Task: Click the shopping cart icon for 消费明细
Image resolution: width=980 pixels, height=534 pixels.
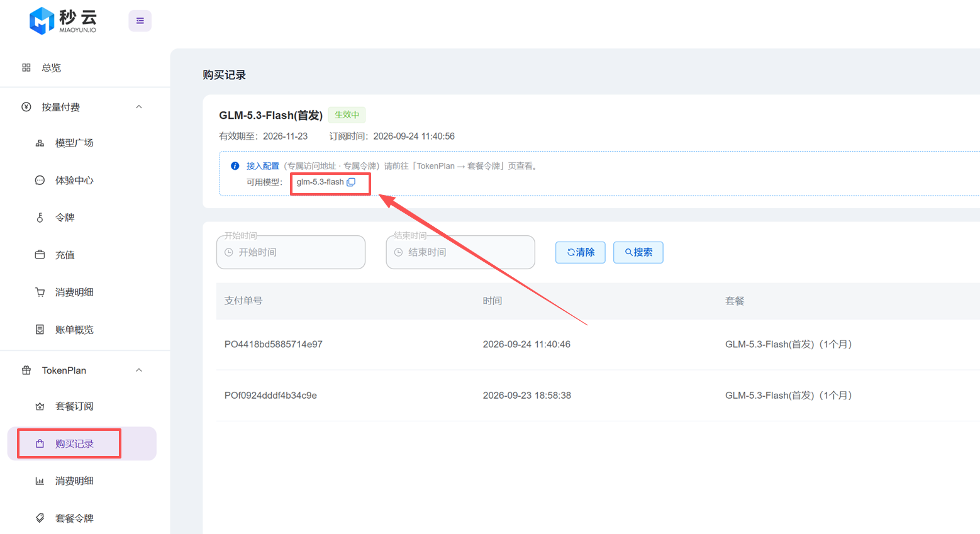Action: (x=40, y=292)
